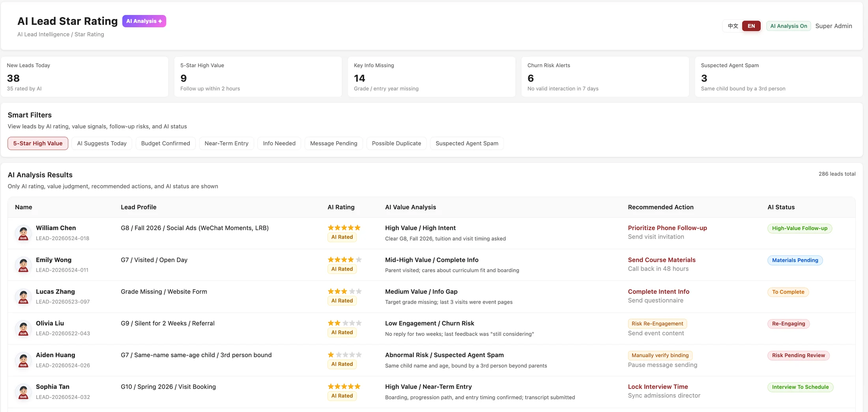Click Risk Pending Review status badge

click(798, 356)
